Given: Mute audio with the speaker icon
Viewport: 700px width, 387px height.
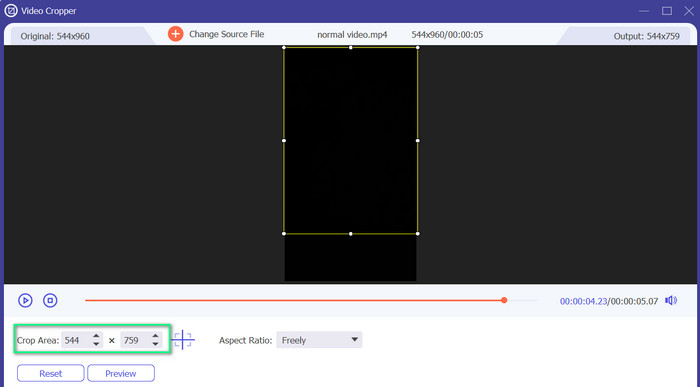Looking at the screenshot, I should pyautogui.click(x=671, y=300).
